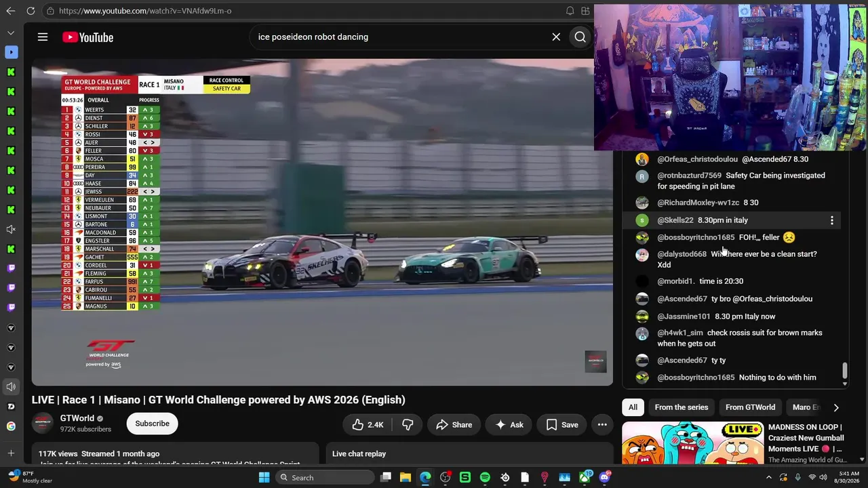
Task: Clear the YouTube search query
Action: tap(556, 37)
